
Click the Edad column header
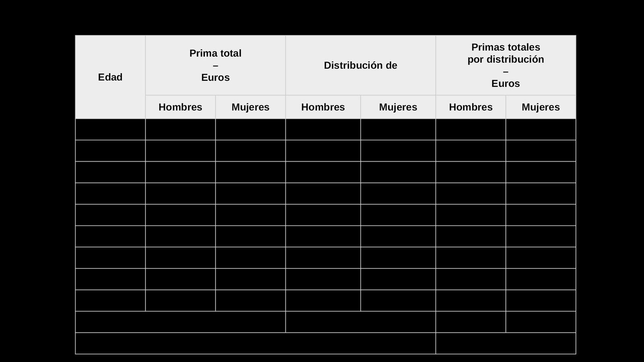click(110, 77)
